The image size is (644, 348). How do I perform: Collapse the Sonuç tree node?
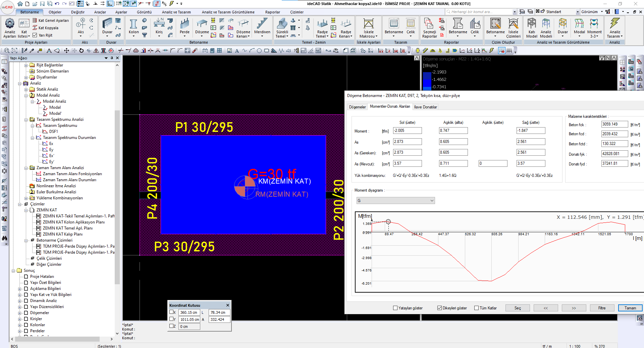tap(13, 271)
